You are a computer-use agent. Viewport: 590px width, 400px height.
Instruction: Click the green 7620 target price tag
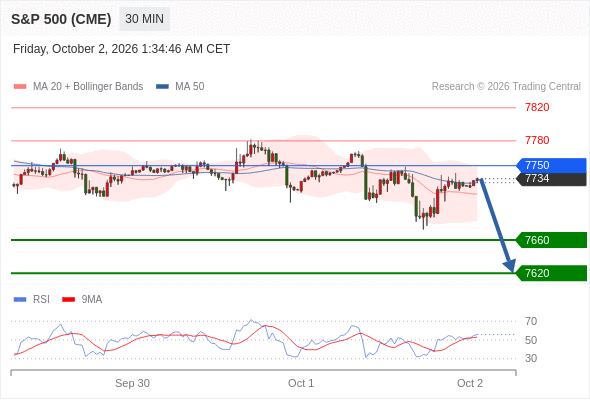pos(551,273)
